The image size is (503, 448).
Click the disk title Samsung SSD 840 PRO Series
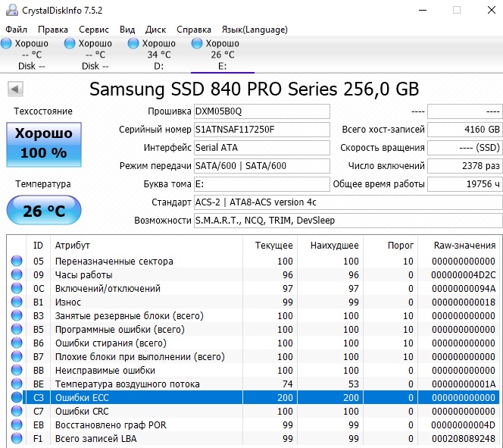click(254, 89)
